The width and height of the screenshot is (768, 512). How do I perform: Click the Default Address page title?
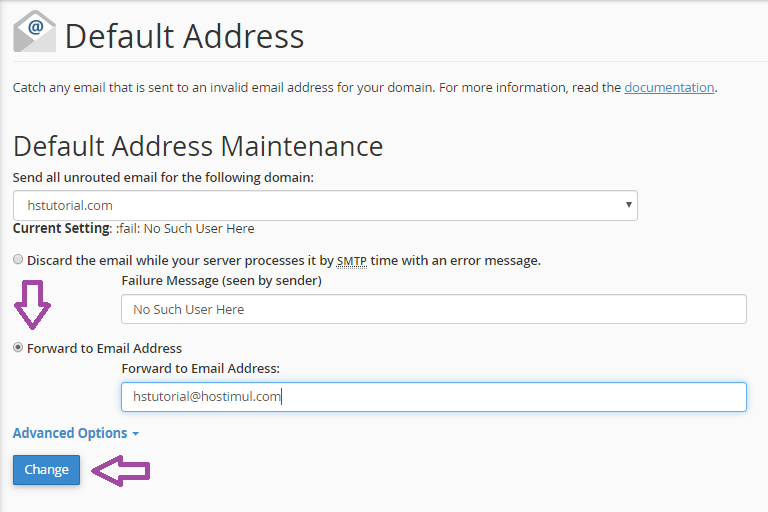(184, 37)
